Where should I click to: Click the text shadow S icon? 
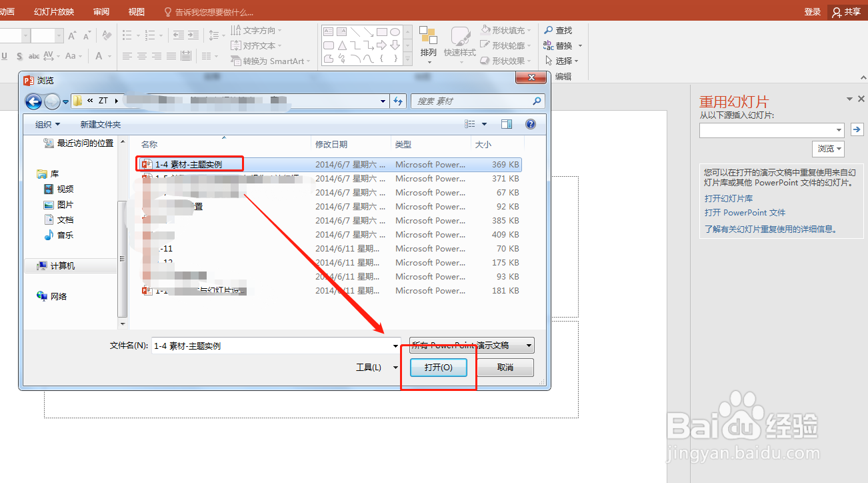click(x=19, y=57)
